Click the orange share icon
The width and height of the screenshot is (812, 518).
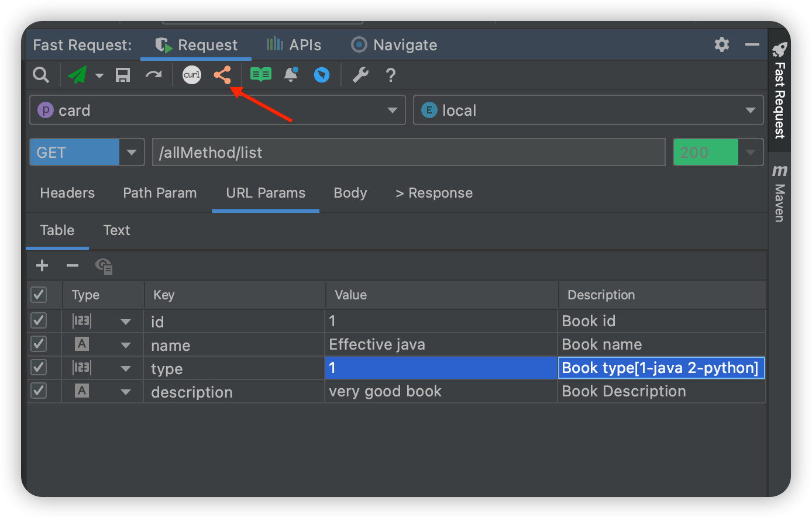(222, 75)
